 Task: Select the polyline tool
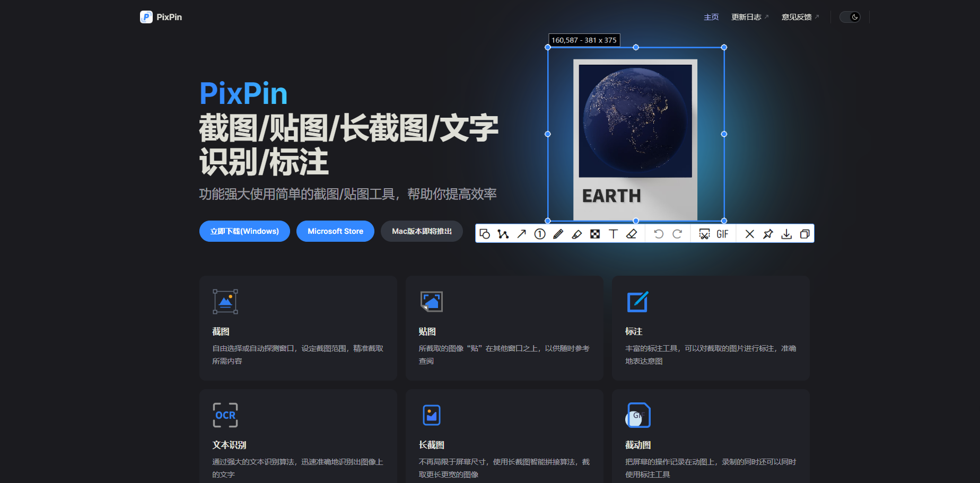coord(503,234)
